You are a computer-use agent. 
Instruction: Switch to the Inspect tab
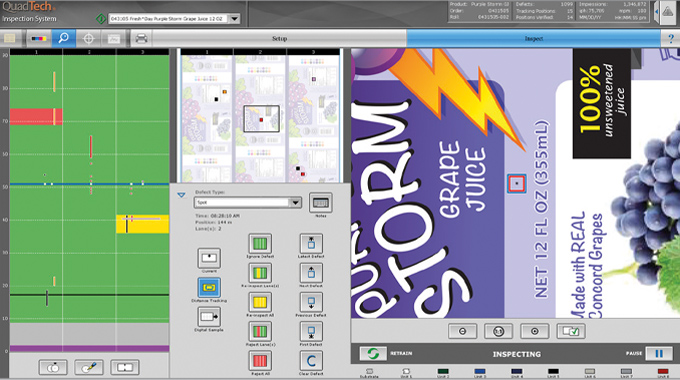click(x=533, y=39)
